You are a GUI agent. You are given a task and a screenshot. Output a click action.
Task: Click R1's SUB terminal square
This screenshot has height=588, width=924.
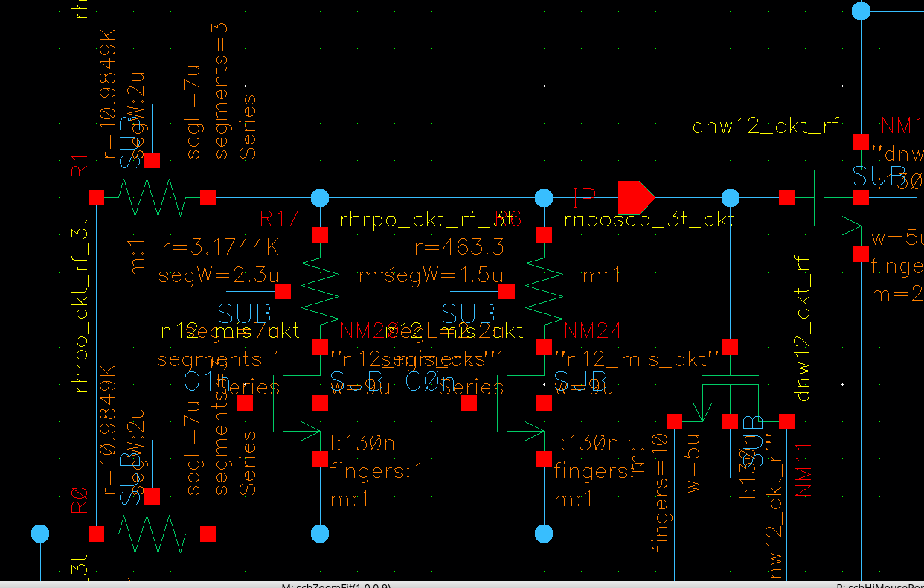[152, 160]
